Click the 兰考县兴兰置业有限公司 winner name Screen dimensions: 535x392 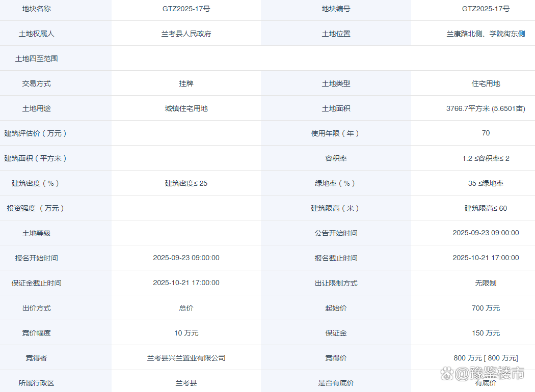point(186,358)
